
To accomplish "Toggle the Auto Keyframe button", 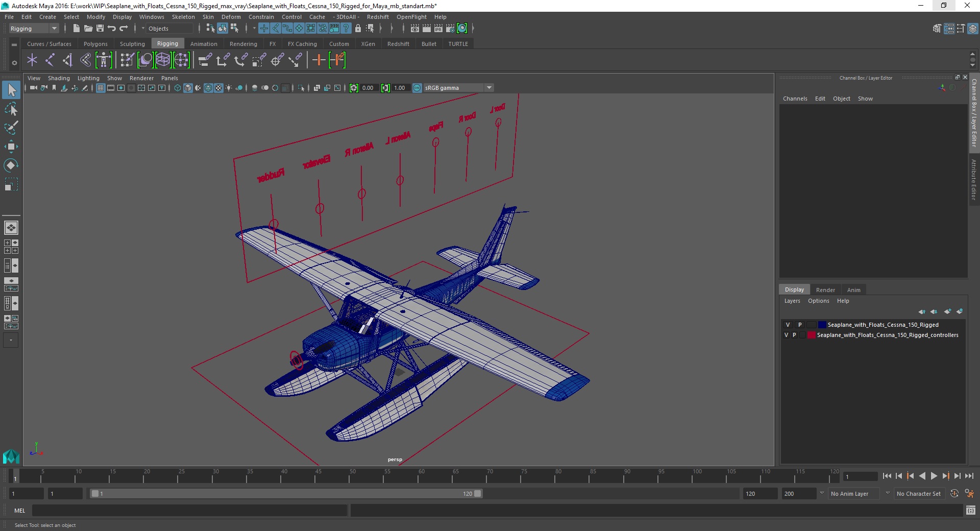I will (954, 494).
